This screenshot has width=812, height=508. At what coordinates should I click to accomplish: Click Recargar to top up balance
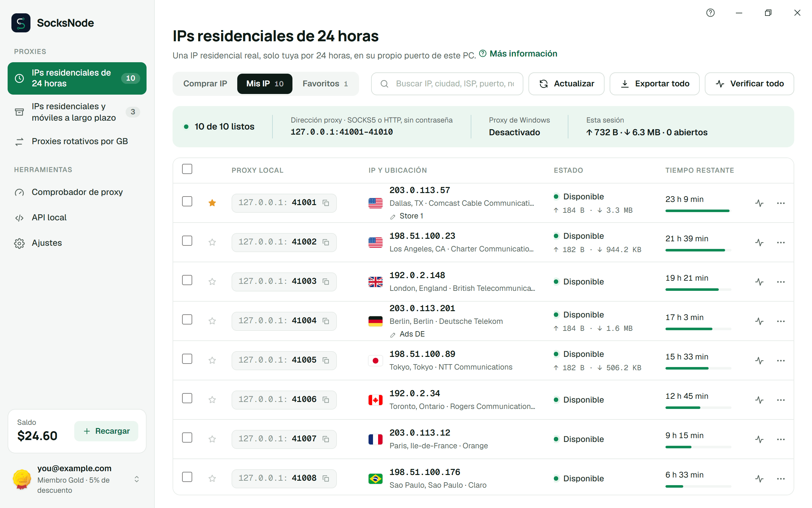[106, 431]
